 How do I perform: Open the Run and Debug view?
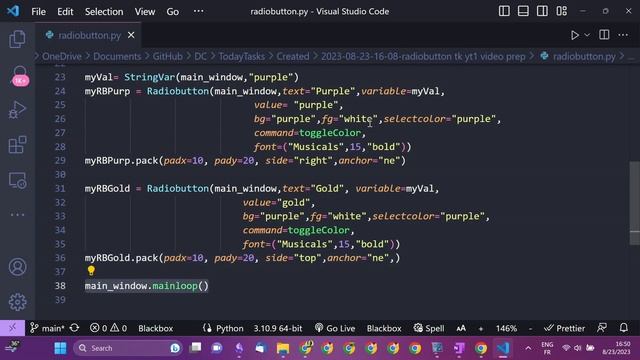(17, 109)
